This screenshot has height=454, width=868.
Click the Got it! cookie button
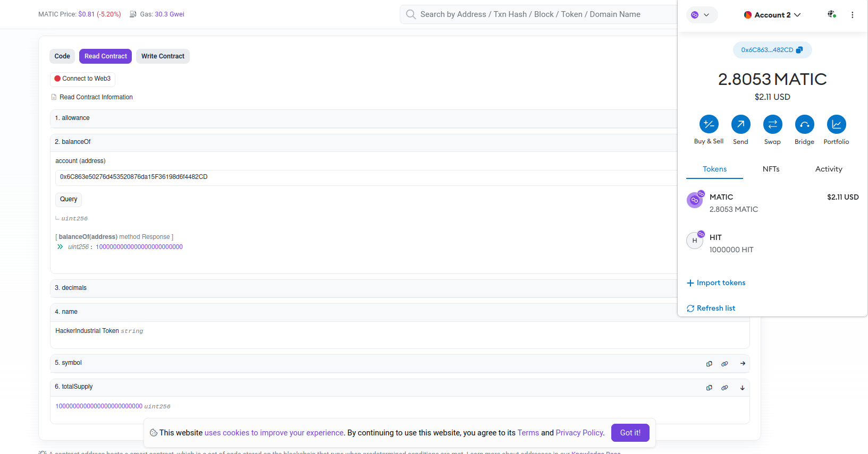(630, 433)
